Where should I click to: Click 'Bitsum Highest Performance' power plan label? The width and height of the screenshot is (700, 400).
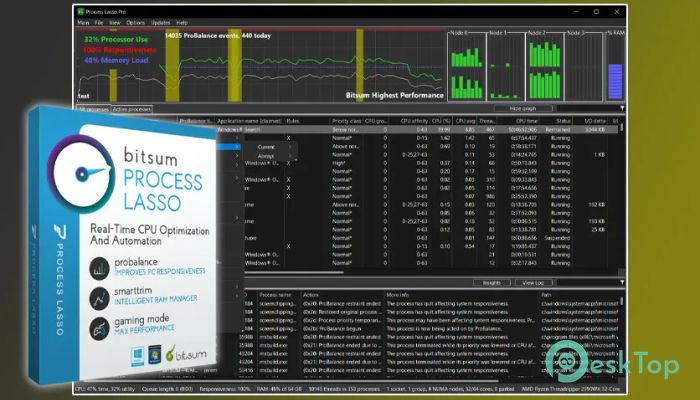click(395, 95)
